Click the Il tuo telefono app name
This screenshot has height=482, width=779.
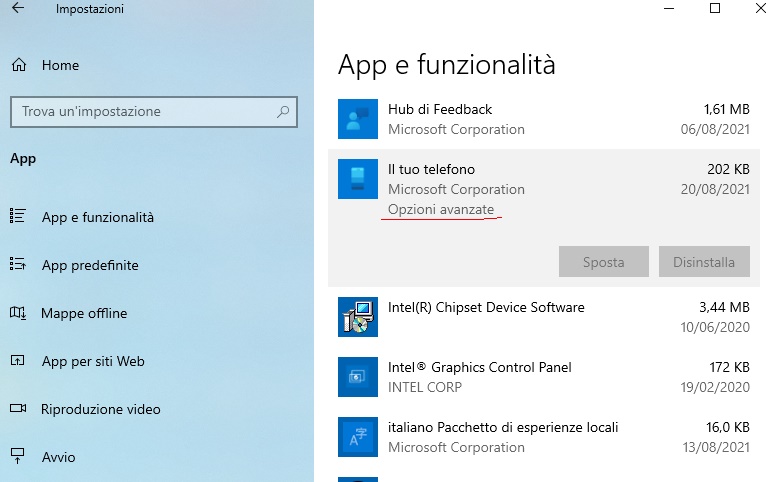click(431, 169)
